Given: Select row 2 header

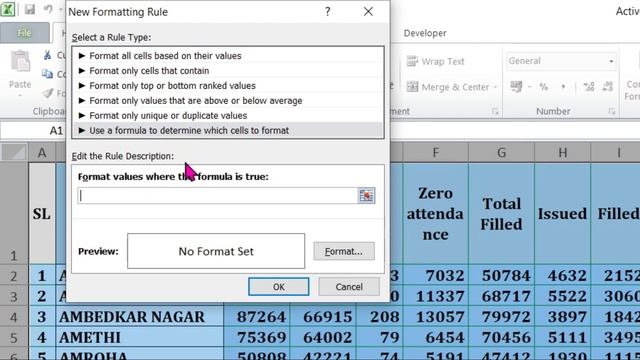Looking at the screenshot, I should (x=14, y=276).
